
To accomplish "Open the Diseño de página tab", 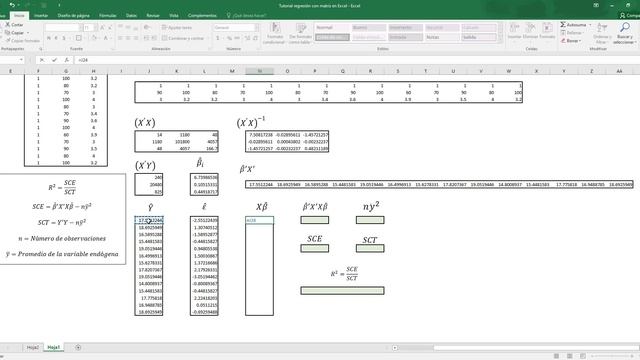I will [x=73, y=16].
